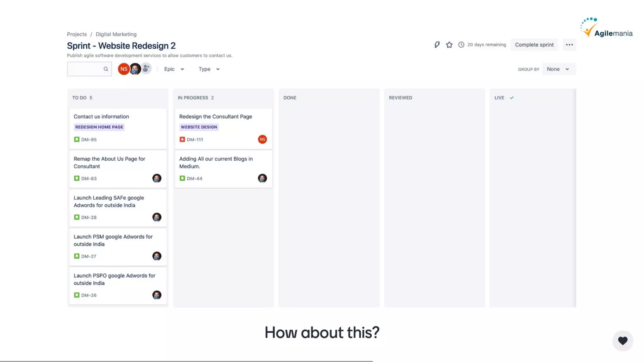Click the heart button at bottom right
Image resolution: width=644 pixels, height=362 pixels.
(623, 341)
